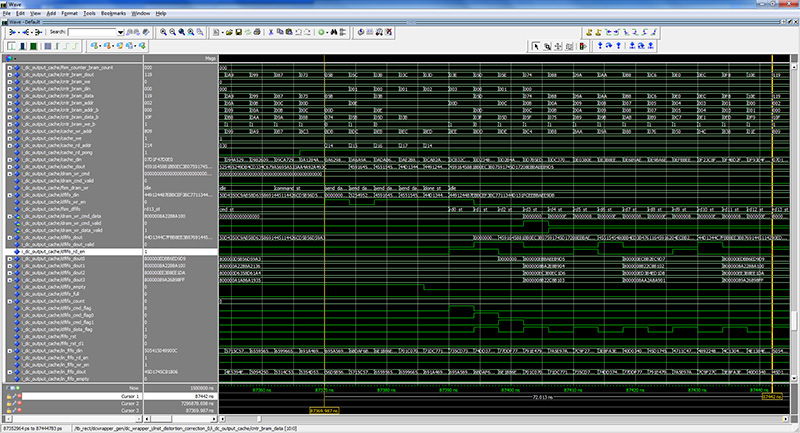
Task: Click inside the Search text field
Action: click(92, 32)
